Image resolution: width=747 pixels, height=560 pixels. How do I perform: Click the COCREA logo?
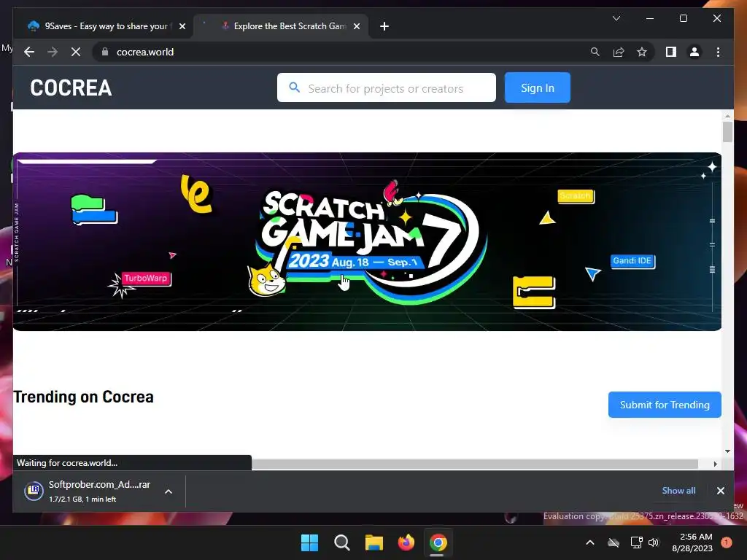71,87
